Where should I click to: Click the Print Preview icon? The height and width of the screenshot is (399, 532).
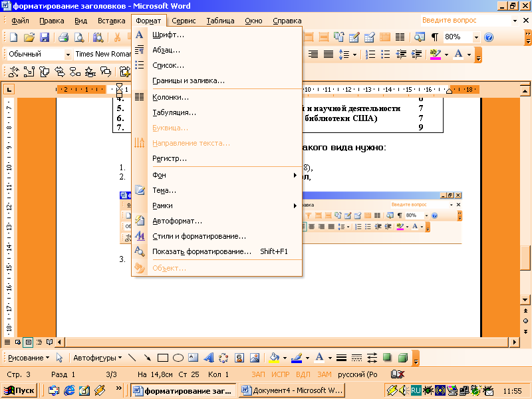pyautogui.click(x=79, y=37)
